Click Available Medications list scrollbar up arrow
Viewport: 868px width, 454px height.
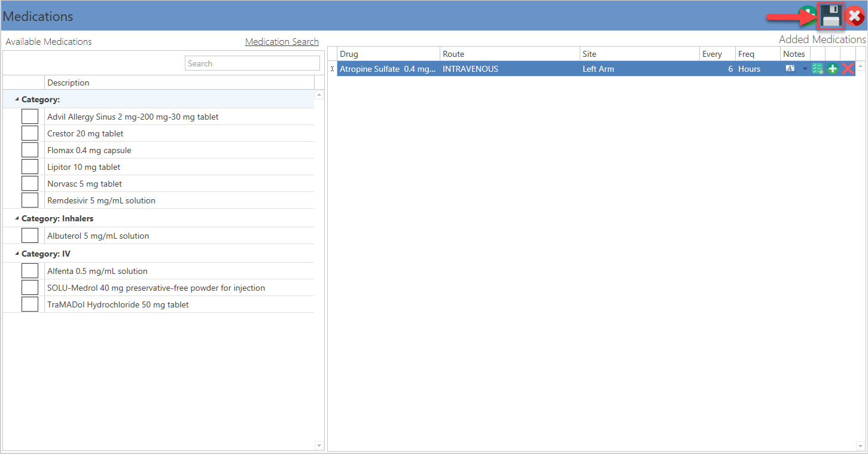tap(319, 95)
